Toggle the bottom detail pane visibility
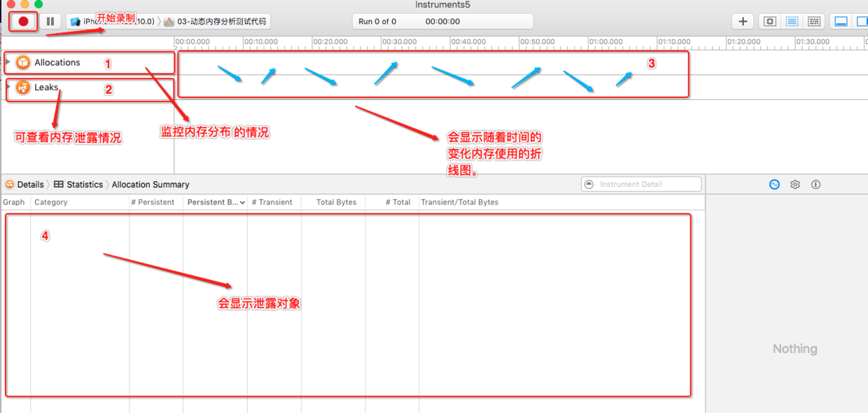868x413 pixels. (x=841, y=21)
